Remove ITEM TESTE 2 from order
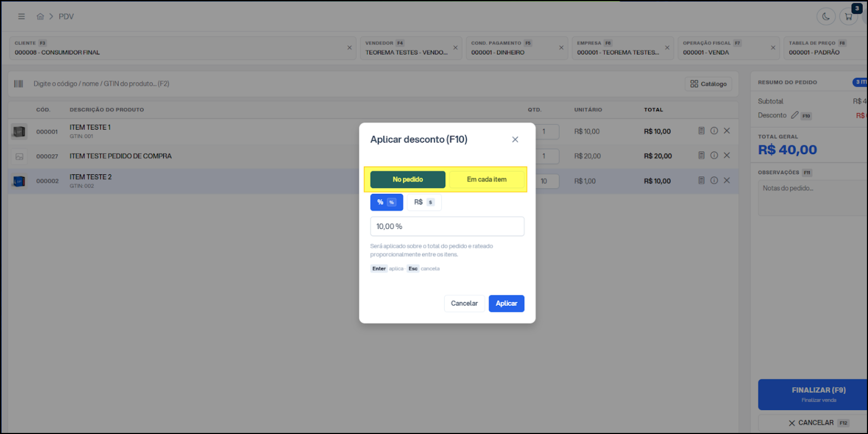The width and height of the screenshot is (868, 434). pos(727,180)
